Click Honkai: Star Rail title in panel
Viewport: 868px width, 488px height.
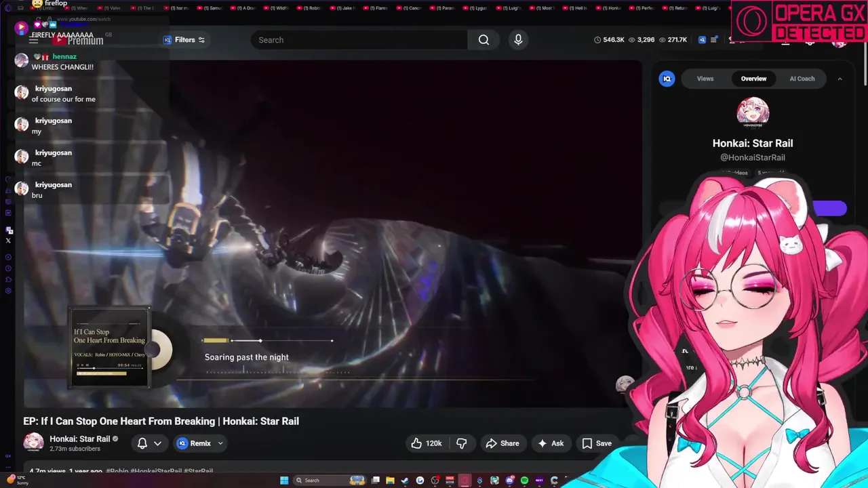click(x=753, y=143)
